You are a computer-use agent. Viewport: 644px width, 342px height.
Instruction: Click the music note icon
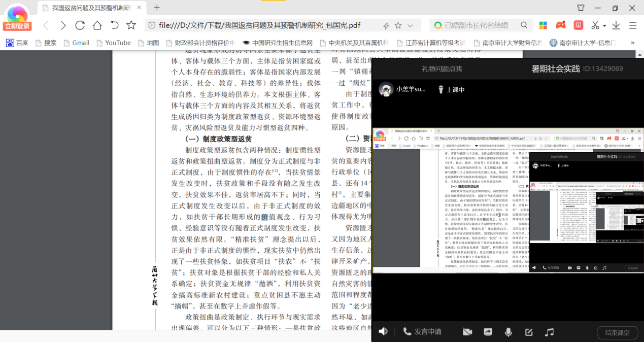[x=549, y=332]
